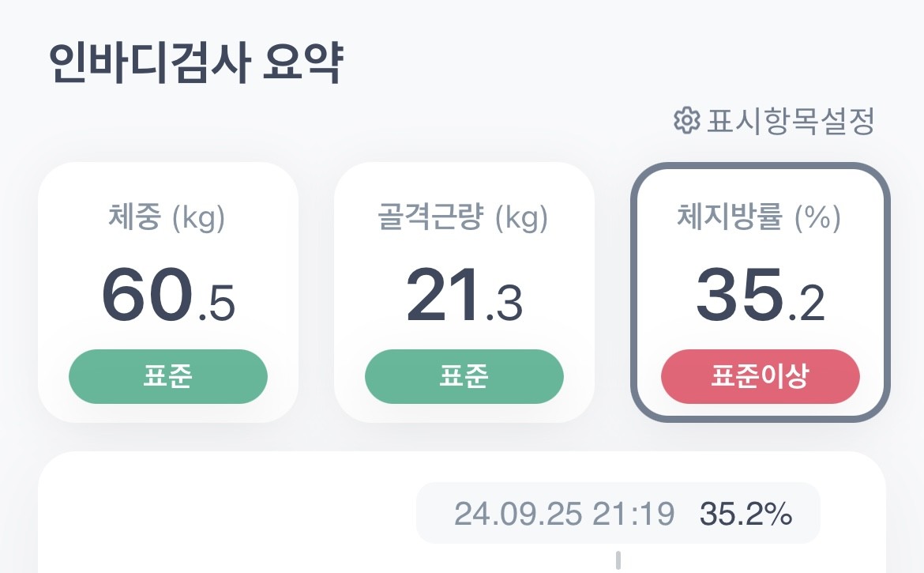Click the vertical marker line below the tooltip
The height and width of the screenshot is (573, 924).
pos(618,560)
